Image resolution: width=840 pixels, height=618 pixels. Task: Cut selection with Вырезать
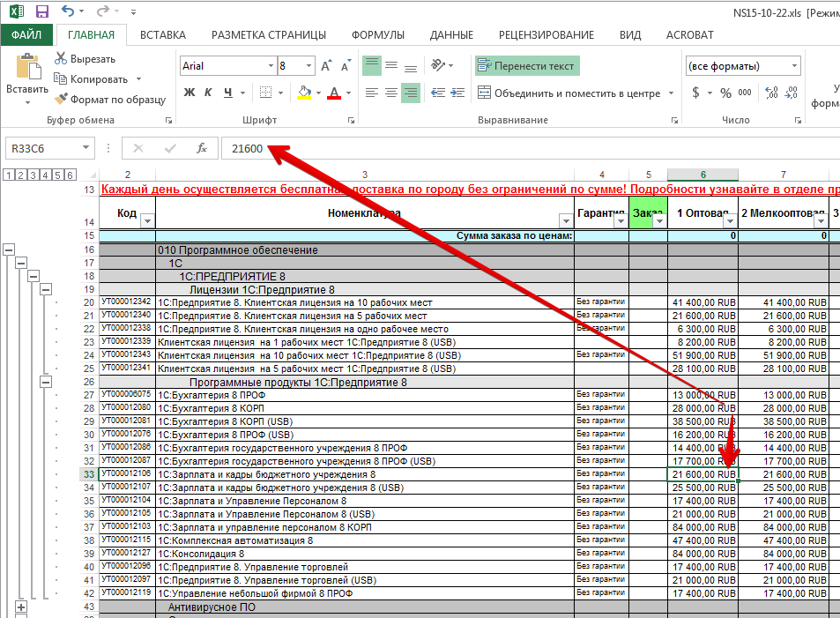pos(85,59)
